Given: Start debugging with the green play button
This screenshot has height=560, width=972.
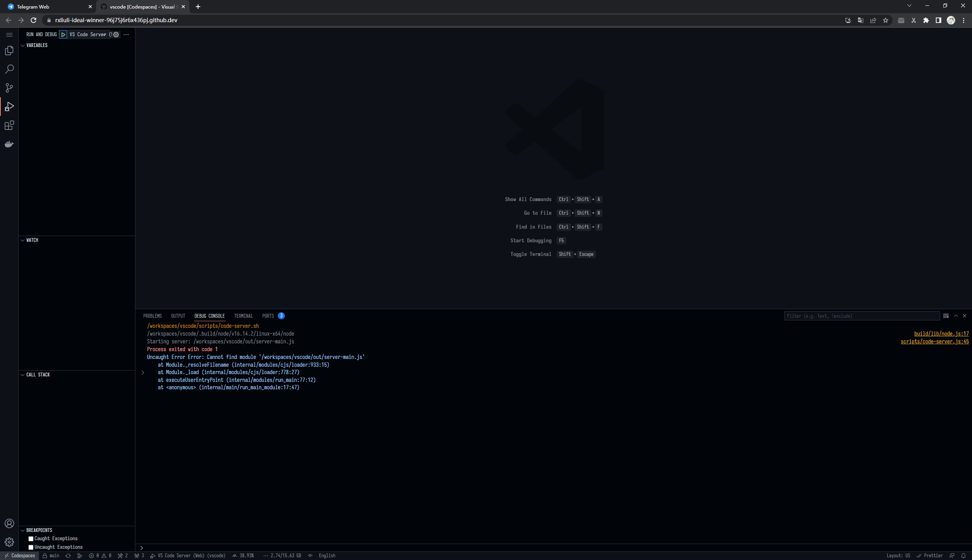Looking at the screenshot, I should point(63,34).
